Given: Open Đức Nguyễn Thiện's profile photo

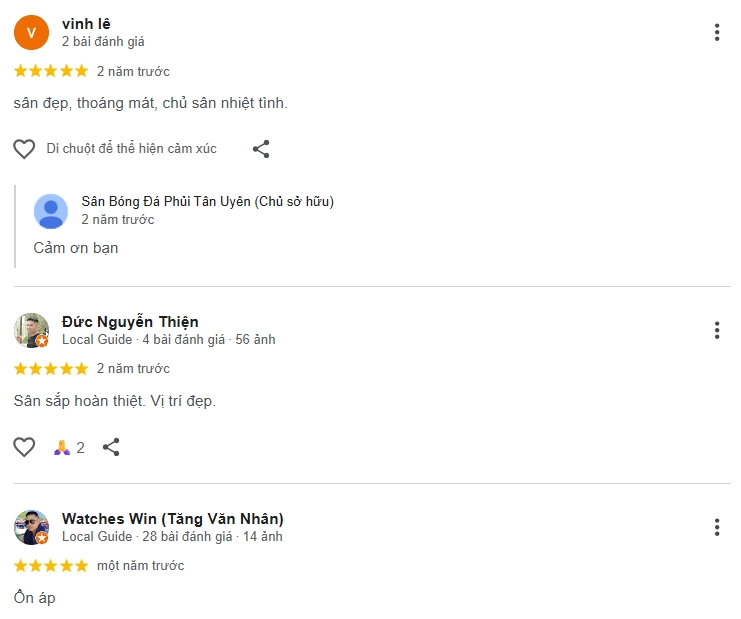Looking at the screenshot, I should [31, 330].
